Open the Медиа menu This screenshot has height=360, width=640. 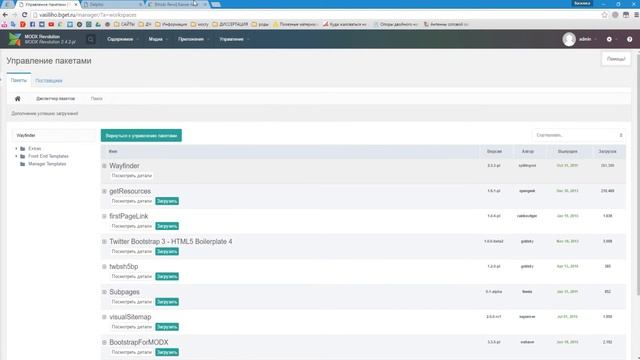coord(158,39)
